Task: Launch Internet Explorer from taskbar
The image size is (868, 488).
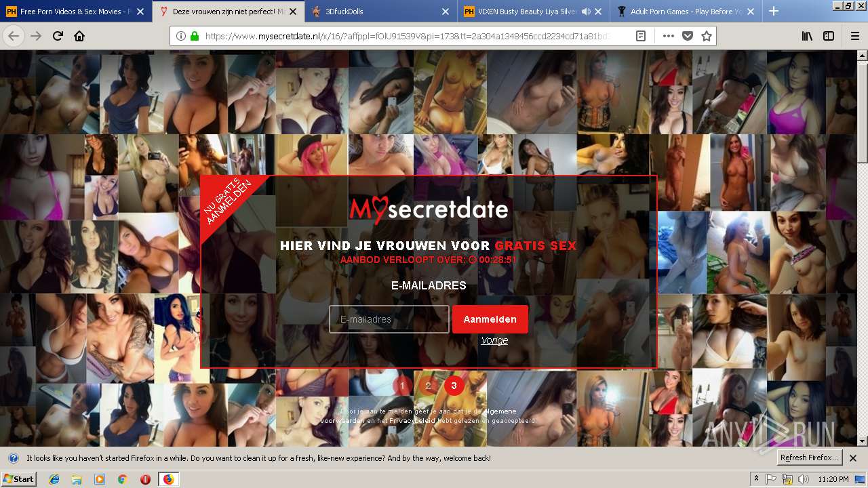Action: (x=54, y=479)
